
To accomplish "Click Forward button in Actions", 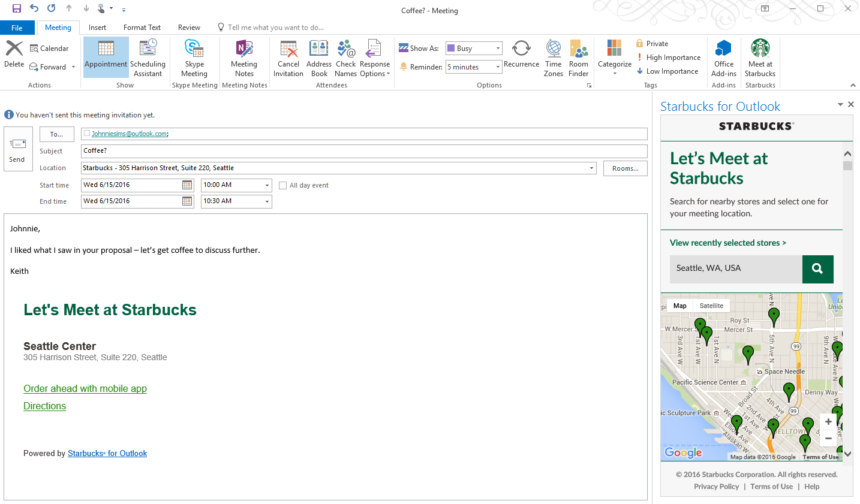I will coord(48,67).
